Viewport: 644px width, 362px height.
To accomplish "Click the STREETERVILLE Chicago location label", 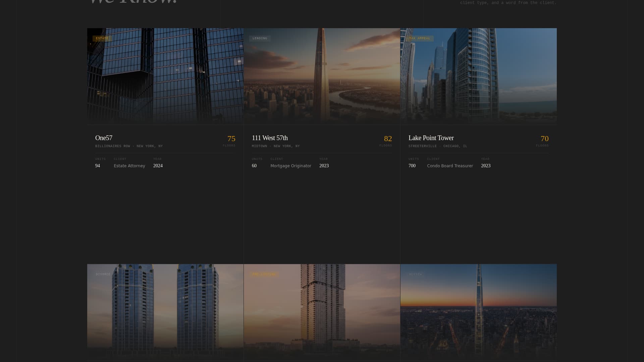I will [x=422, y=146].
